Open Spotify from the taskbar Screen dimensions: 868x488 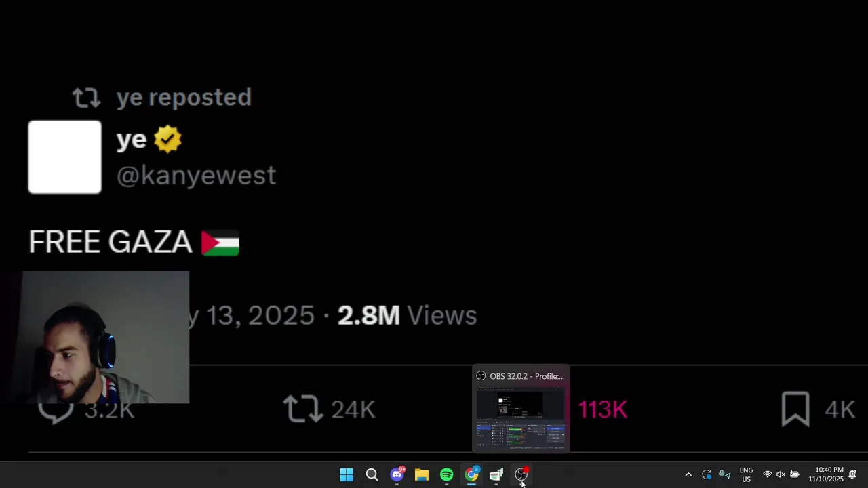tap(446, 474)
